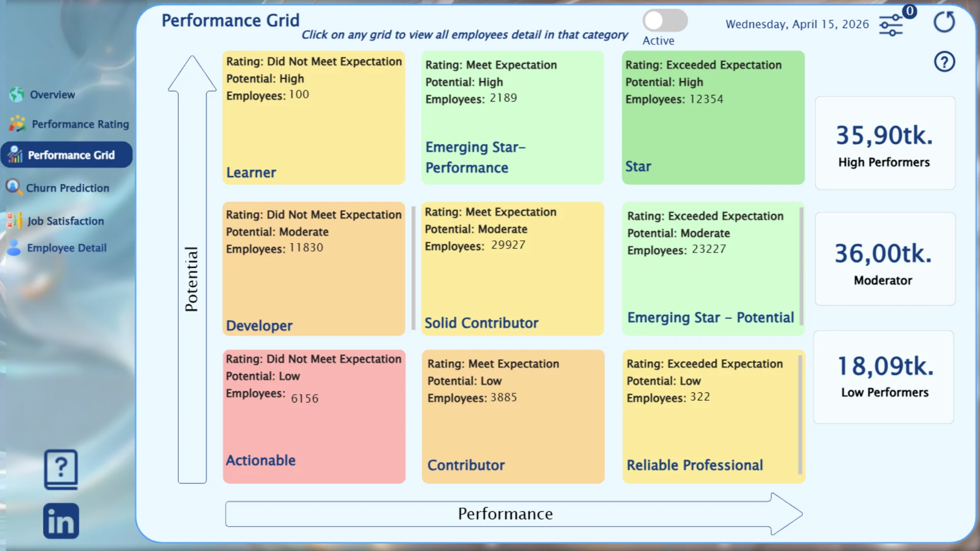Screen dimensions: 980x551
Task: Open the help question mark circle icon
Action: tap(944, 62)
